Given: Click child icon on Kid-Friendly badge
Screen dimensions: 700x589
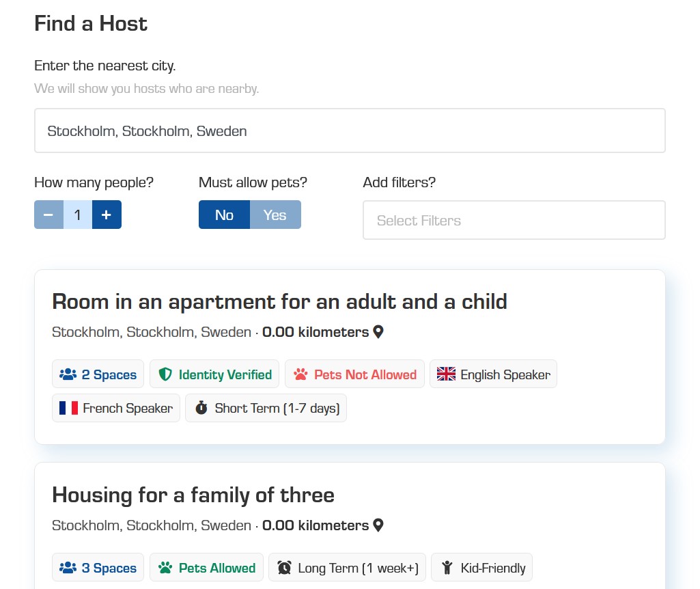Looking at the screenshot, I should pyautogui.click(x=447, y=568).
